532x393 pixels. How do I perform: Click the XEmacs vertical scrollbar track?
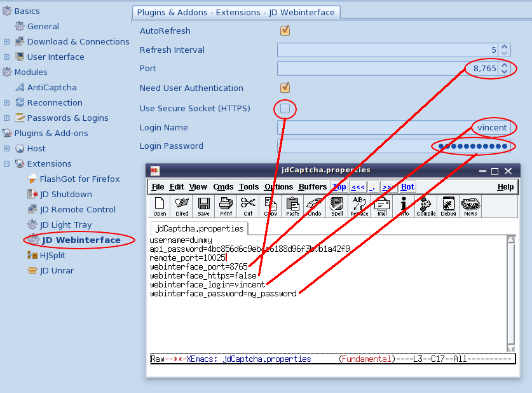pos(511,294)
